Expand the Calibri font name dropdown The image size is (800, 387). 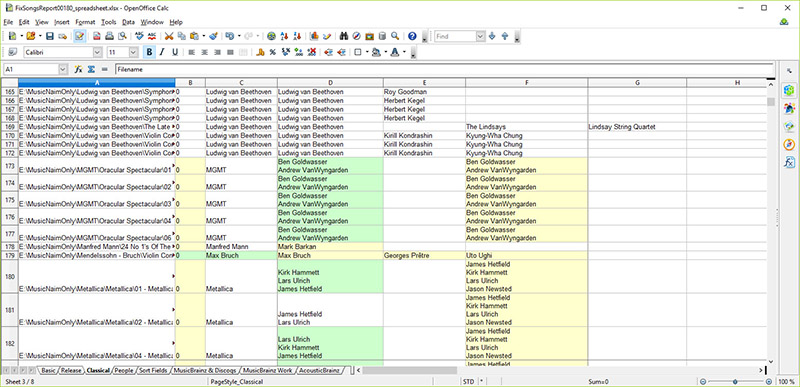click(97, 52)
